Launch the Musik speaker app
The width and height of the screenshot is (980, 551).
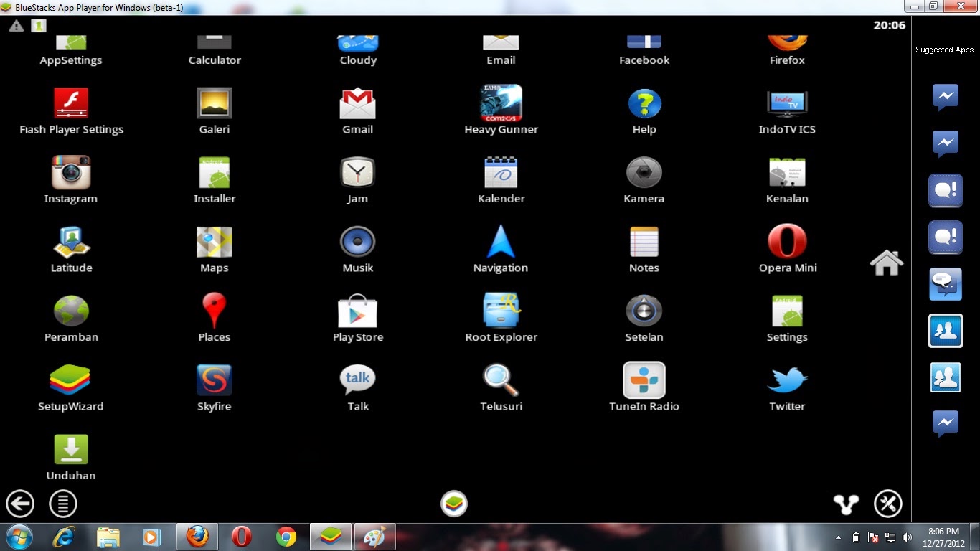pos(357,242)
